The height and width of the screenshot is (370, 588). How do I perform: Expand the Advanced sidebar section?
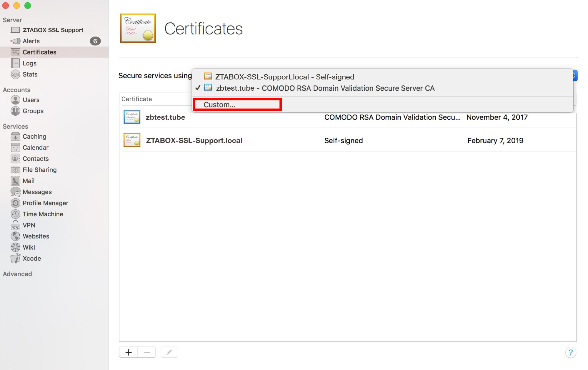click(x=17, y=274)
